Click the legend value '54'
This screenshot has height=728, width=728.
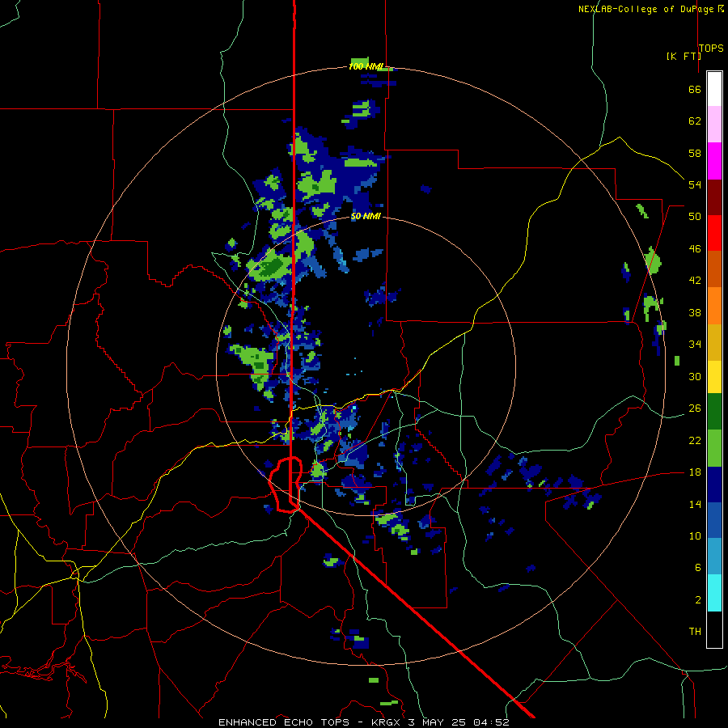click(695, 184)
